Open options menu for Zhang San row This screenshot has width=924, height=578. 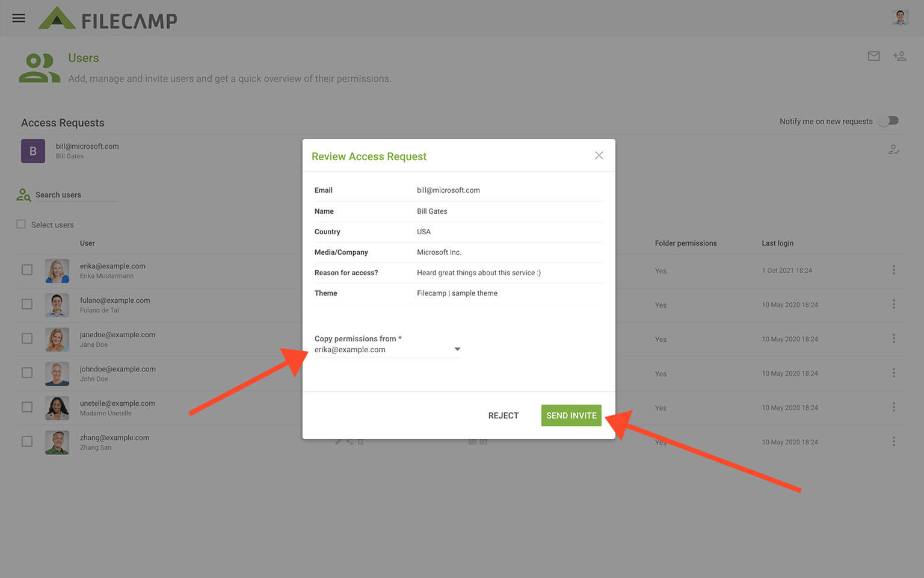[893, 442]
